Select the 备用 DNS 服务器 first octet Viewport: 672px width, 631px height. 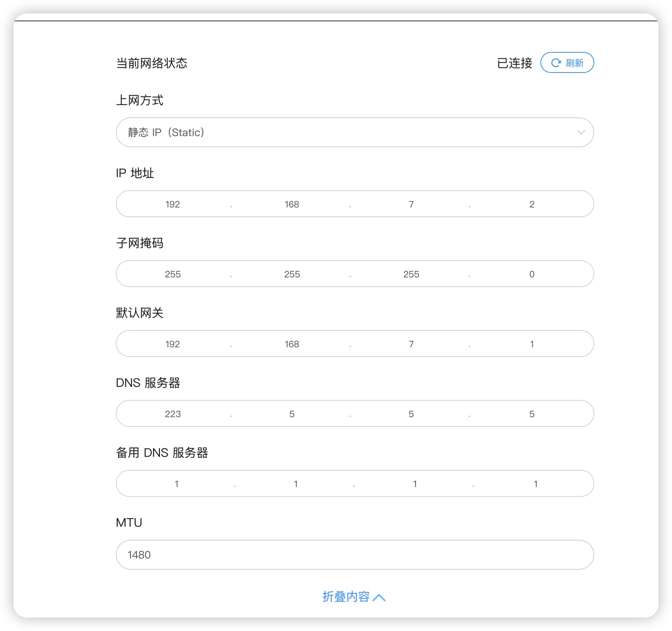tap(176, 483)
